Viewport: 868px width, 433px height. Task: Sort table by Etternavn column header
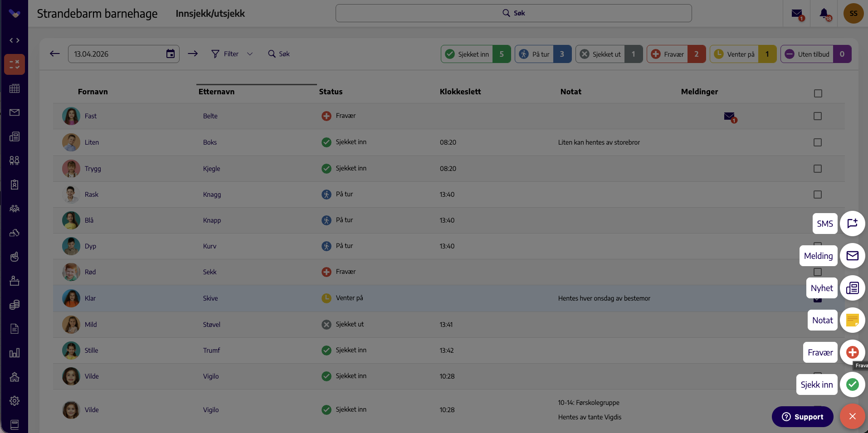click(x=216, y=92)
